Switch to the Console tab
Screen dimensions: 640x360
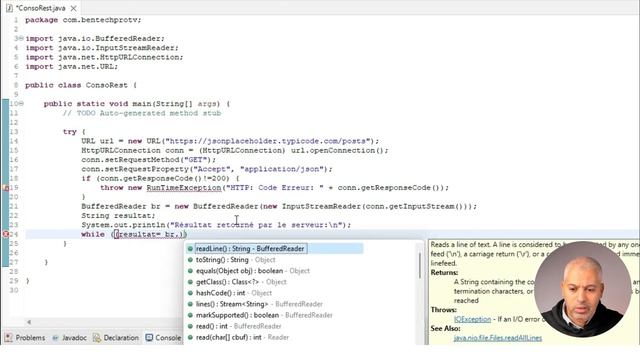(x=163, y=338)
